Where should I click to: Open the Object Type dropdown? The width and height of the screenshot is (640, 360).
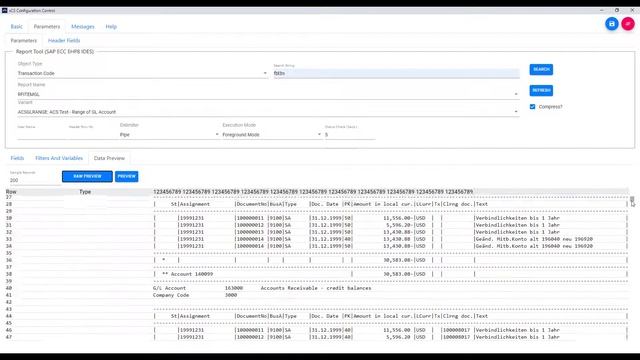(142, 73)
